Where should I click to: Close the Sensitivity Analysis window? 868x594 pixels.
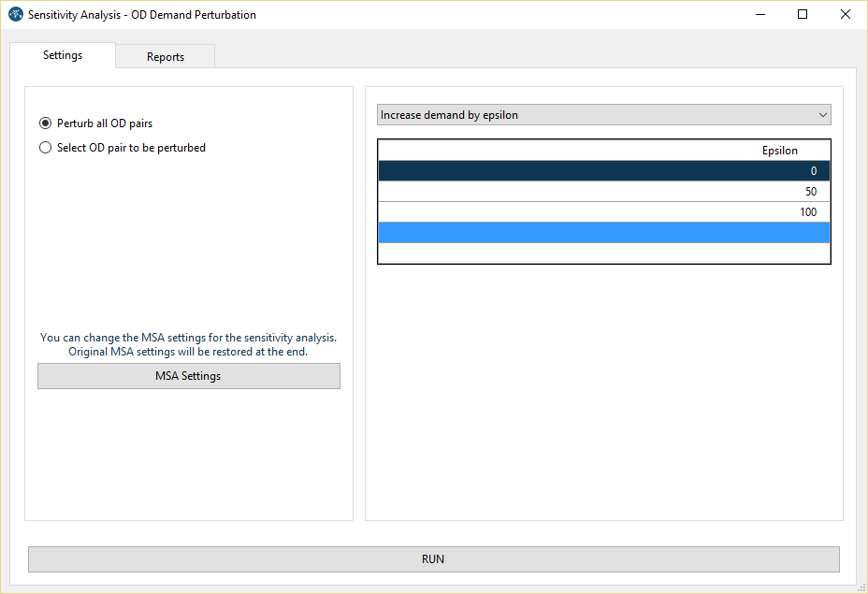(846, 15)
